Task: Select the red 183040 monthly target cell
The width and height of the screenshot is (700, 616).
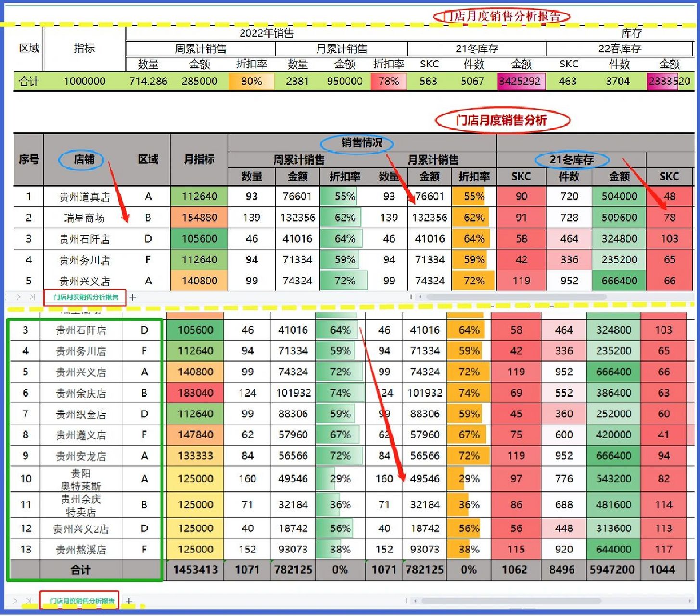Action: point(194,393)
